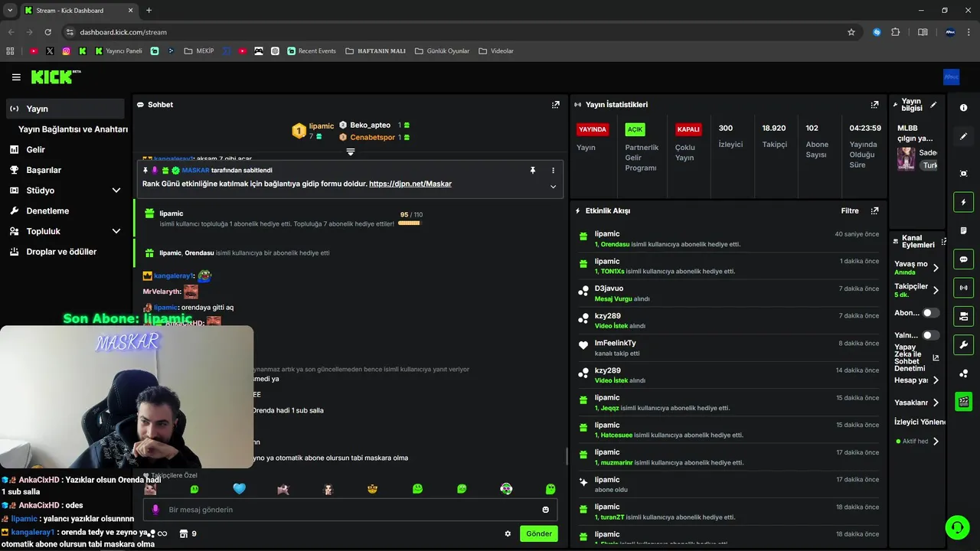Expand the Topluluk sidebar section

click(x=116, y=231)
